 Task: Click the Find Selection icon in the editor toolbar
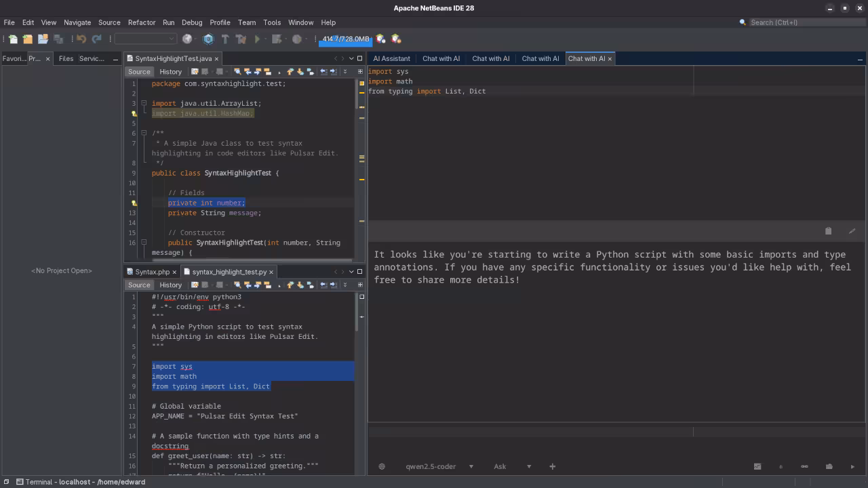(237, 71)
